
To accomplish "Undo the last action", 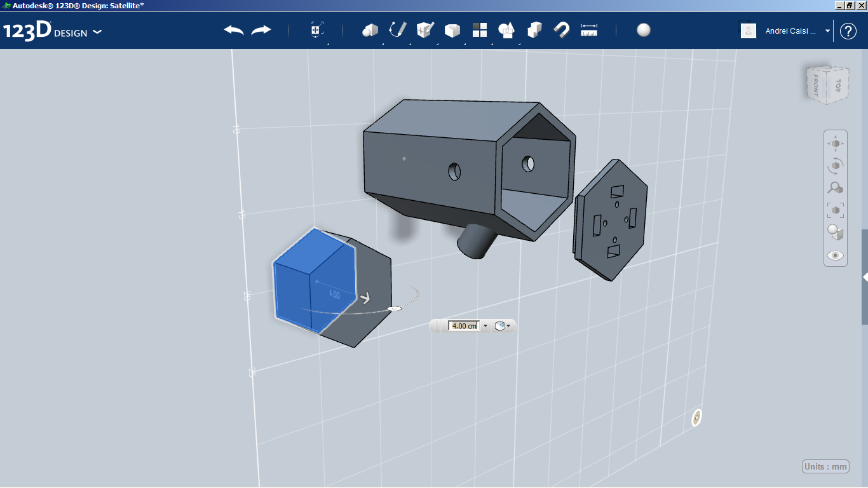I will [x=234, y=30].
